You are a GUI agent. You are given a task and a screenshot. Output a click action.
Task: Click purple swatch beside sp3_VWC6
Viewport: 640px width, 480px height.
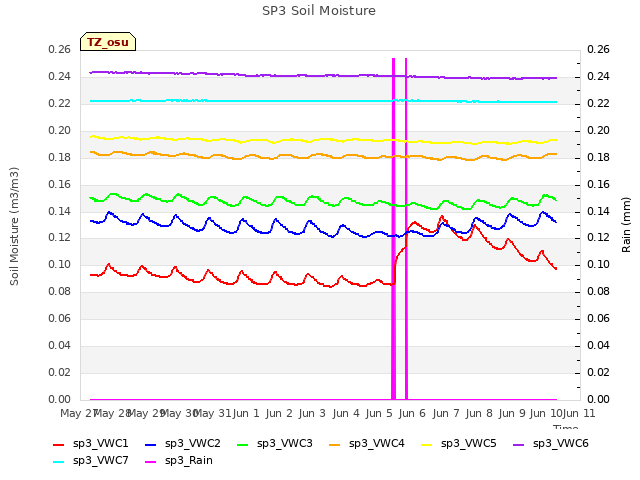[x=519, y=445]
